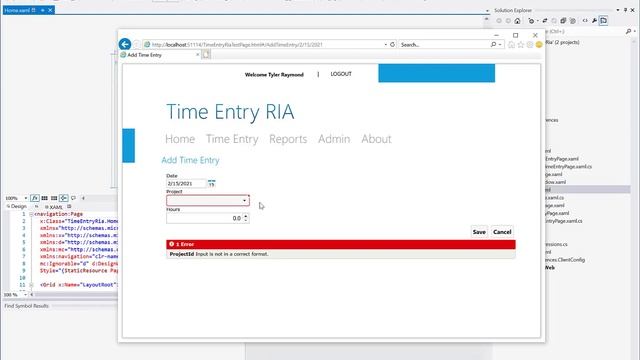Open the designer 100% zoom dropdown

[x=25, y=198]
